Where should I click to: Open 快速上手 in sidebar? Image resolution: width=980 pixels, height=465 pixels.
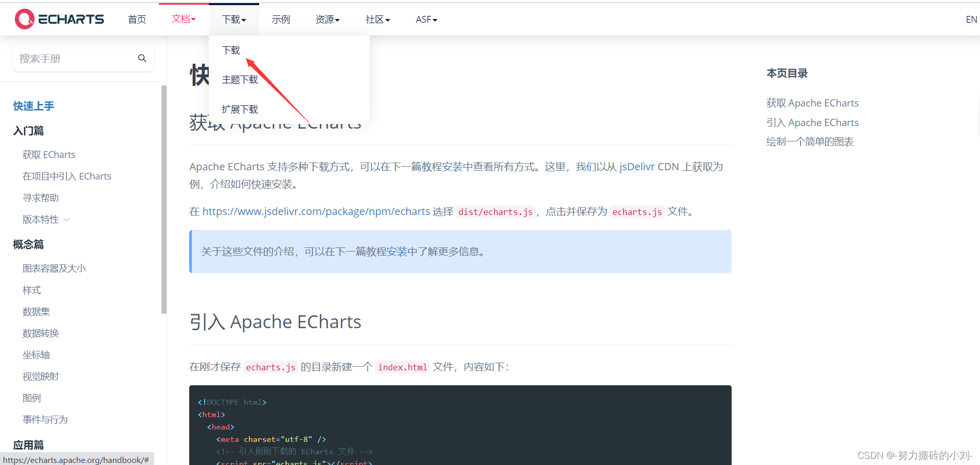[33, 106]
